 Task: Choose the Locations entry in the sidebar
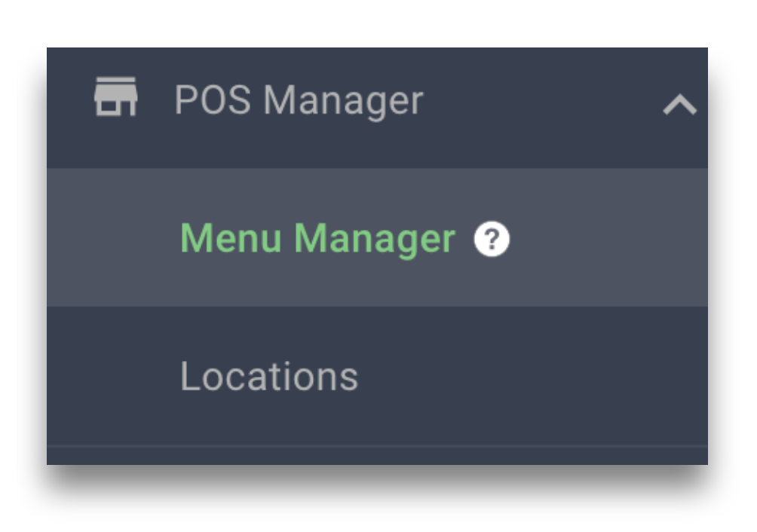click(x=377, y=376)
